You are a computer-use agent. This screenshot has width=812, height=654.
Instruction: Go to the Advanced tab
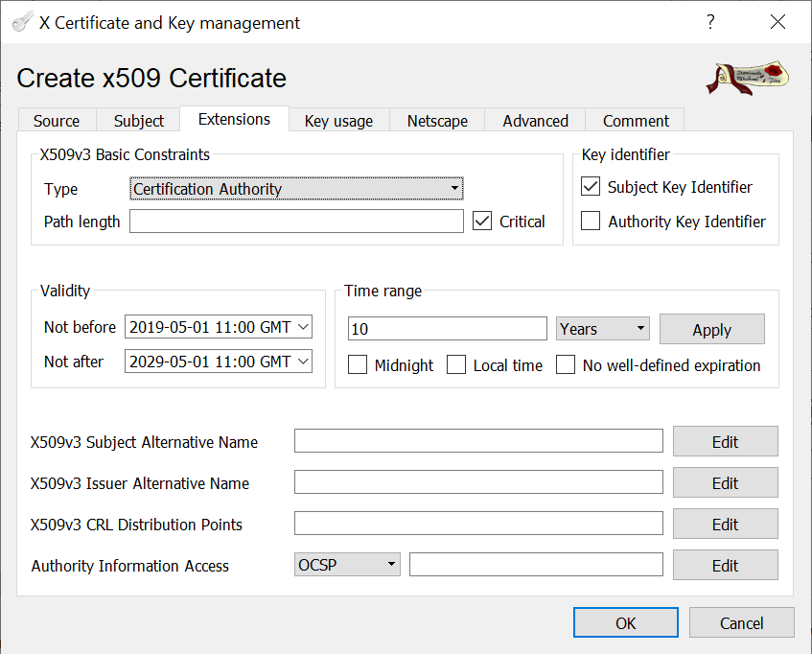click(535, 121)
